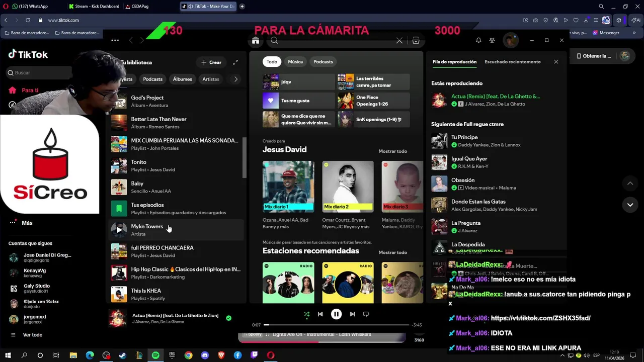Select Igual Que Ayer in queue
Screen dimensions: 644x362
point(496,162)
